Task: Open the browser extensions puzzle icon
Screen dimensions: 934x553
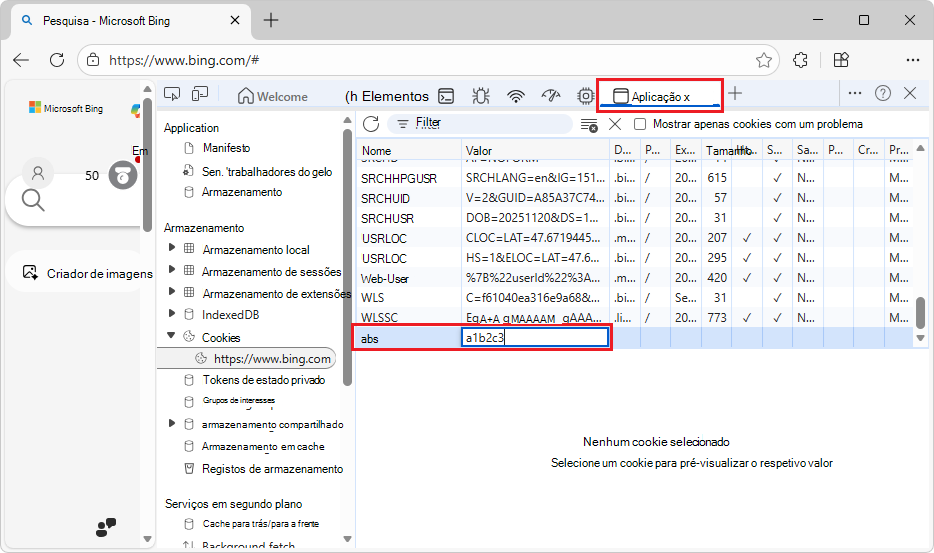Action: point(801,60)
